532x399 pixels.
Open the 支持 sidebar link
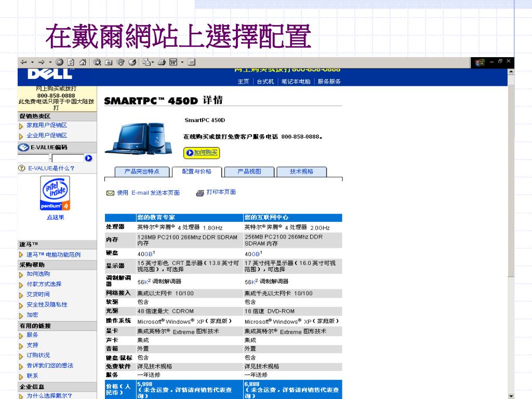(x=33, y=345)
